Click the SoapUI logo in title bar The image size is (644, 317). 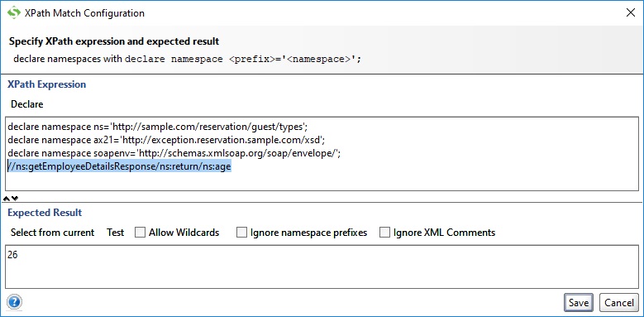[14, 12]
